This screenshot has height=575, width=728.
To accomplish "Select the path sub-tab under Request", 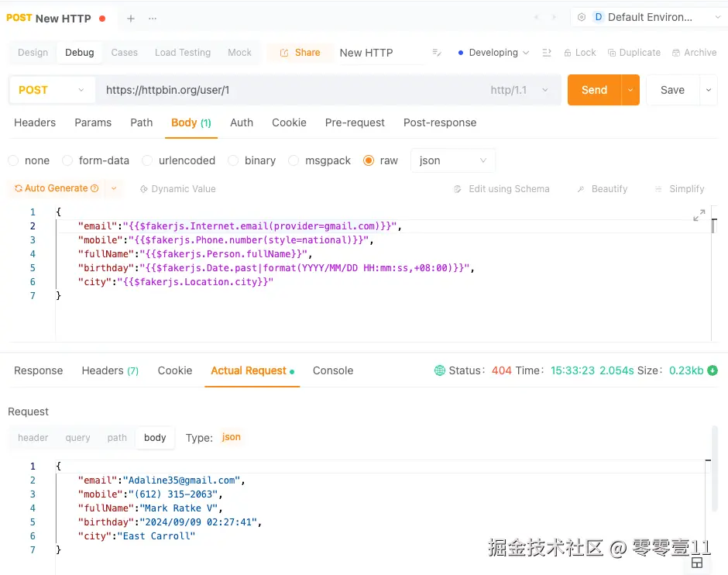I will (117, 438).
